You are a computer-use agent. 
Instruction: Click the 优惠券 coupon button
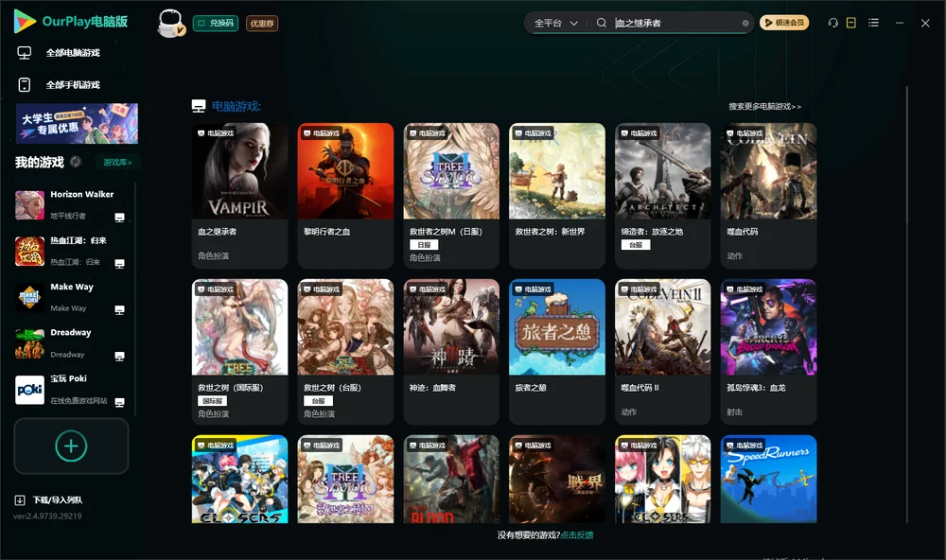[262, 24]
